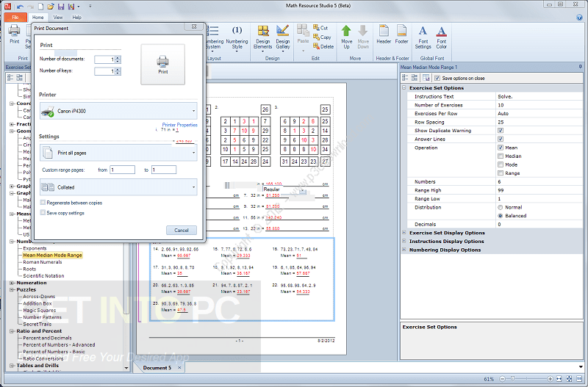588x387 pixels.
Task: Collapse the Puzzles tree node
Action: (x=12, y=289)
